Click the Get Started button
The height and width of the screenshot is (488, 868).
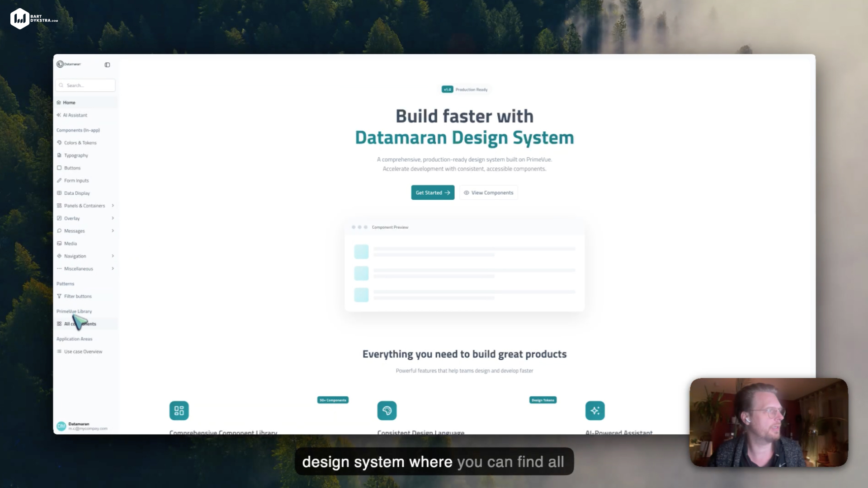click(x=433, y=192)
